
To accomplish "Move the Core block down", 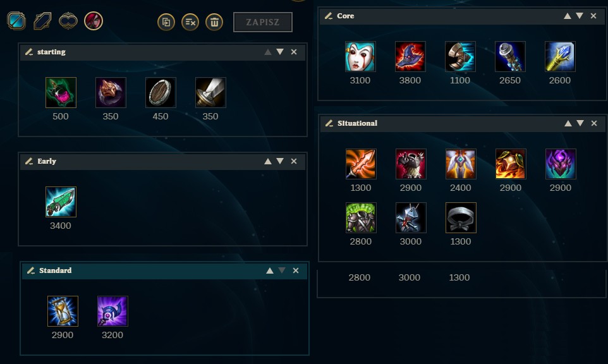I will pos(580,16).
